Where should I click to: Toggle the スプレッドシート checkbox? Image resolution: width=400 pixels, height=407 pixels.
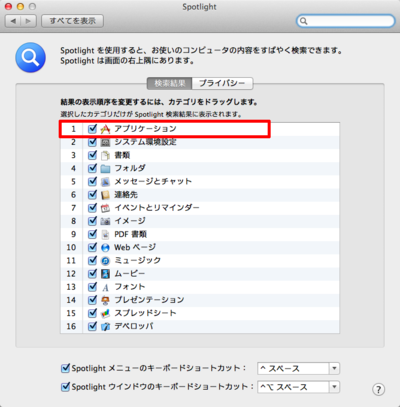[92, 313]
